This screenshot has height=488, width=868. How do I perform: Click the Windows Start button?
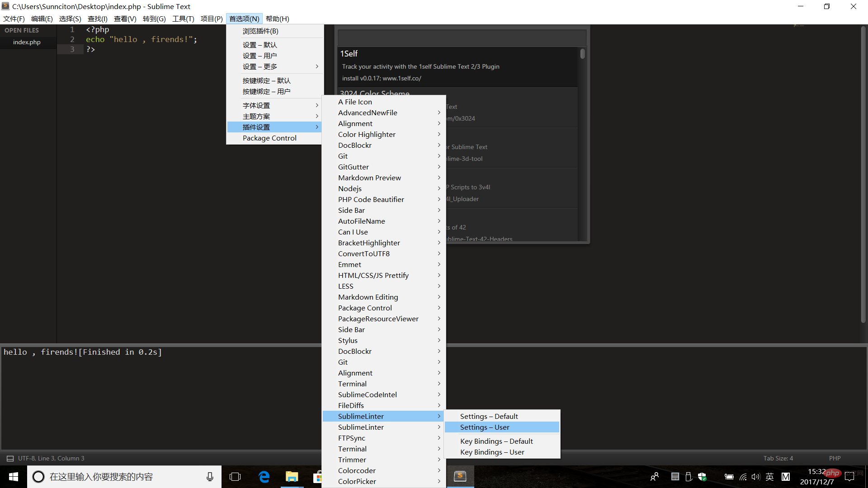[x=14, y=477]
